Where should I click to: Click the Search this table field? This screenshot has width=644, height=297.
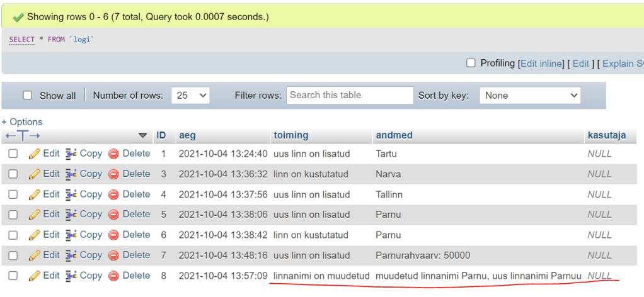(x=350, y=95)
